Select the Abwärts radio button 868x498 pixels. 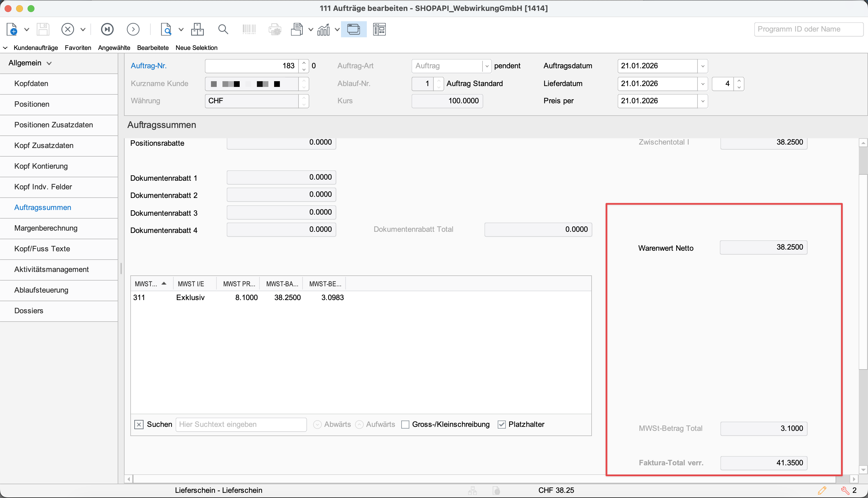coord(317,425)
